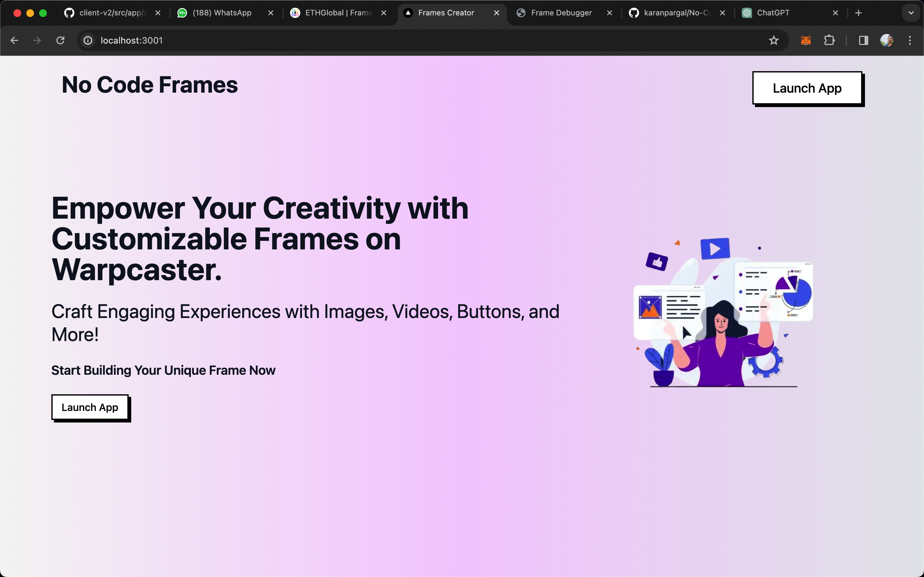Click the back navigation arrow
Viewport: 924px width, 577px height.
click(x=15, y=40)
